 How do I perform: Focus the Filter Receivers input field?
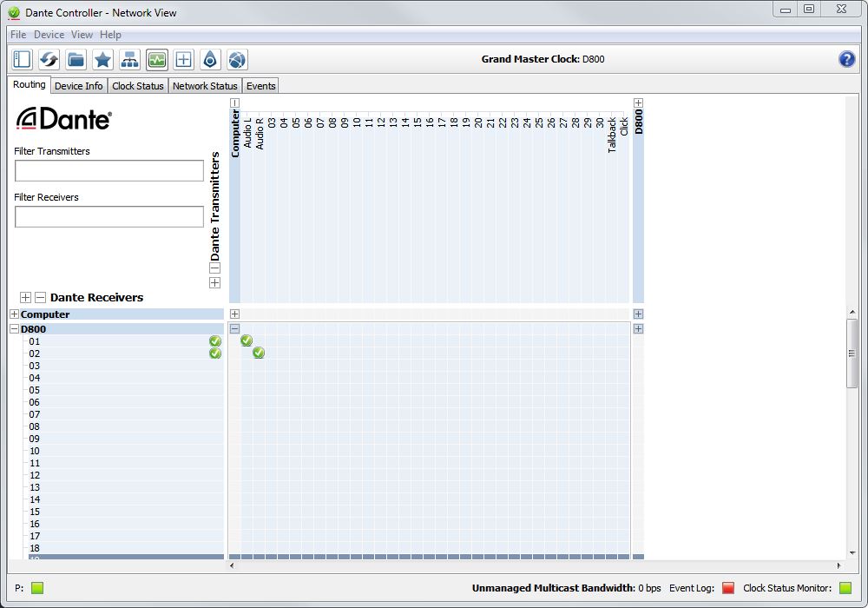click(109, 216)
